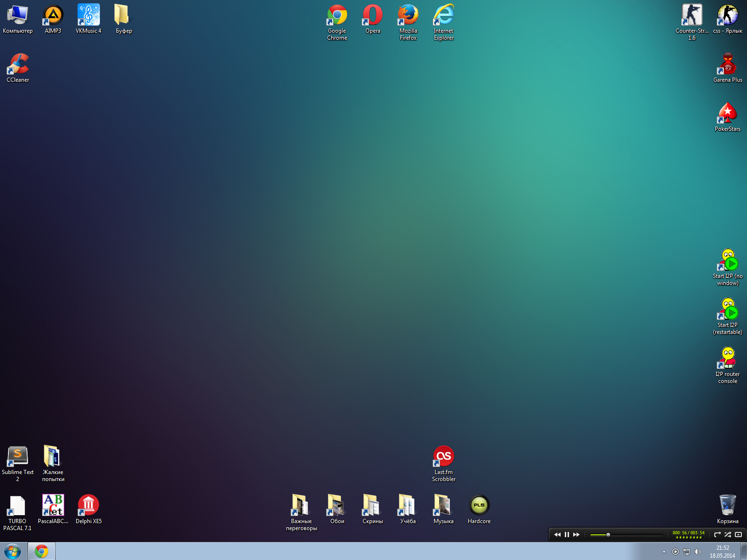Image resolution: width=747 pixels, height=560 pixels.
Task: Switch to Chrome on the taskbar
Action: [42, 552]
